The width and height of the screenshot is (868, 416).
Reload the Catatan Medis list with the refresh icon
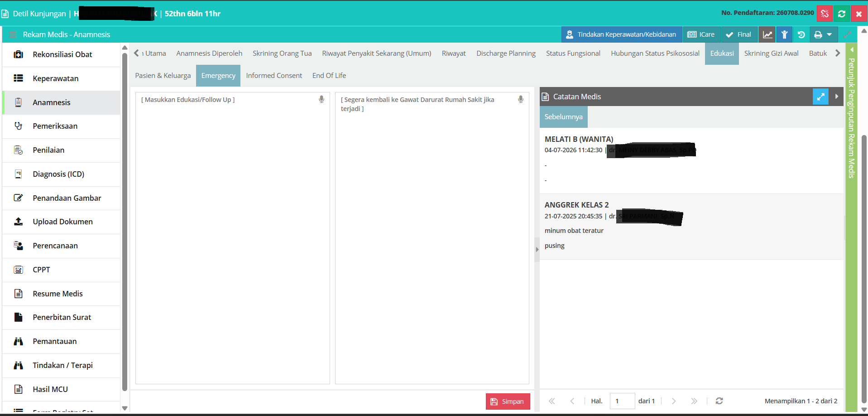coord(719,401)
